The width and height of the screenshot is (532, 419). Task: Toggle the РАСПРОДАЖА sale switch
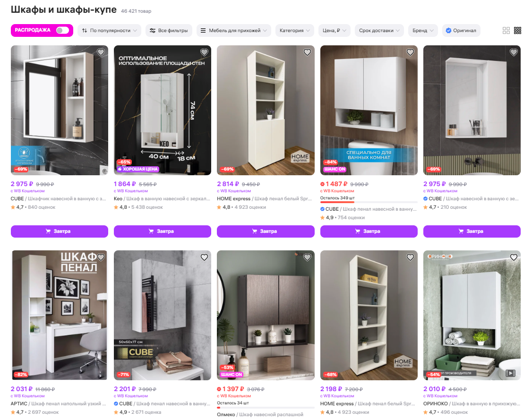tap(62, 30)
